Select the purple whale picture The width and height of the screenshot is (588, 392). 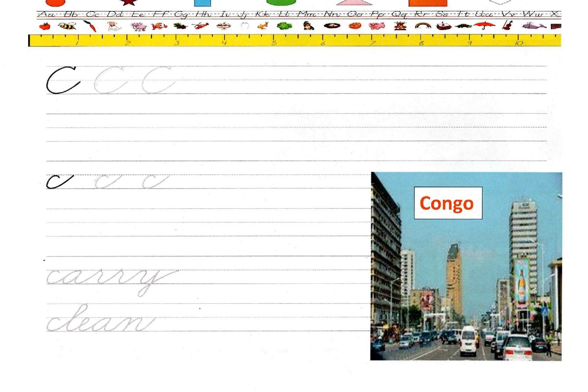tap(534, 26)
